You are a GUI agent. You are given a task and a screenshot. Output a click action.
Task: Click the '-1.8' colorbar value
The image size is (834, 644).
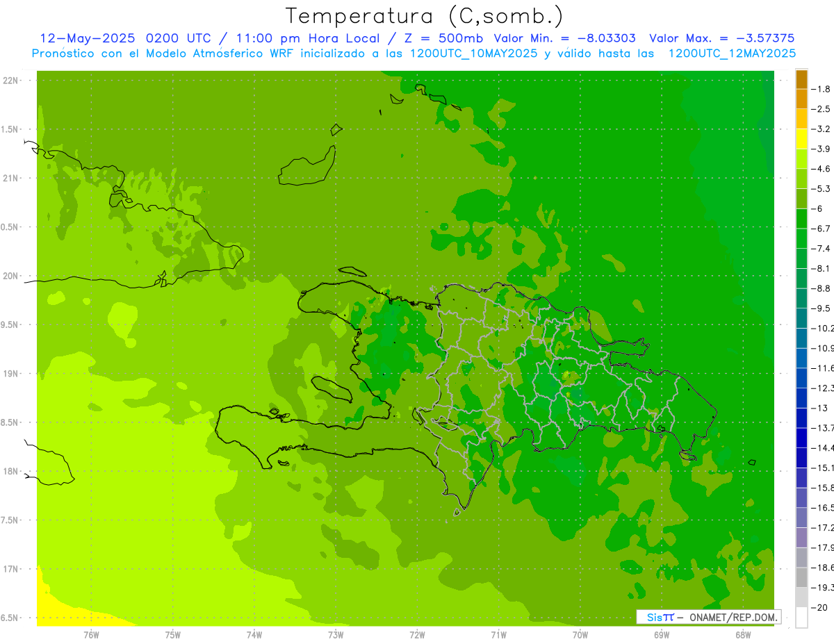click(821, 89)
